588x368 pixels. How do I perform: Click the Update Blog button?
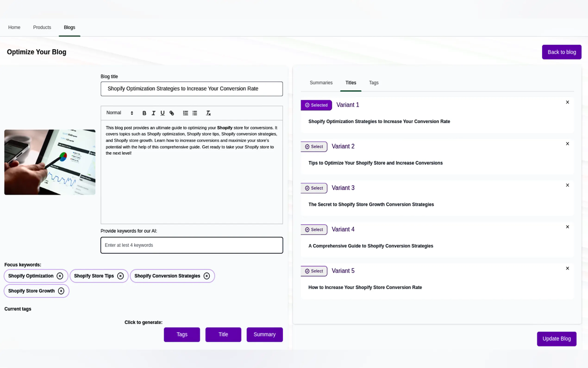tap(556, 339)
